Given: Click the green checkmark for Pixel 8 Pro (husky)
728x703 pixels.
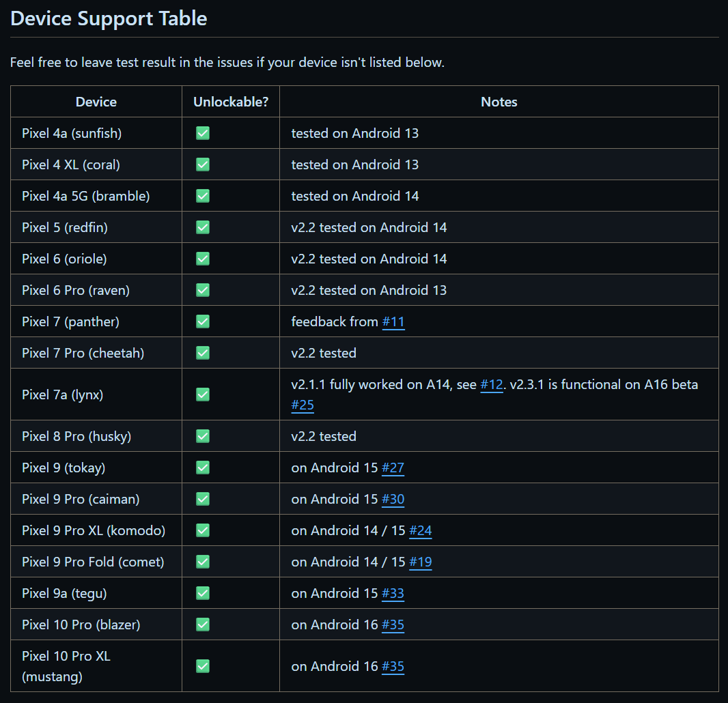Looking at the screenshot, I should 203,436.
